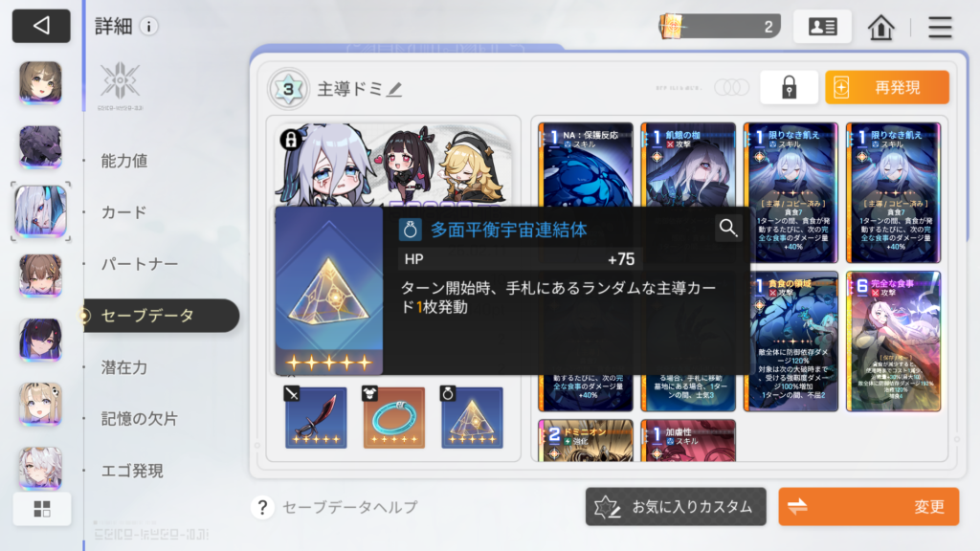Go to the 潜在力 section

(124, 367)
